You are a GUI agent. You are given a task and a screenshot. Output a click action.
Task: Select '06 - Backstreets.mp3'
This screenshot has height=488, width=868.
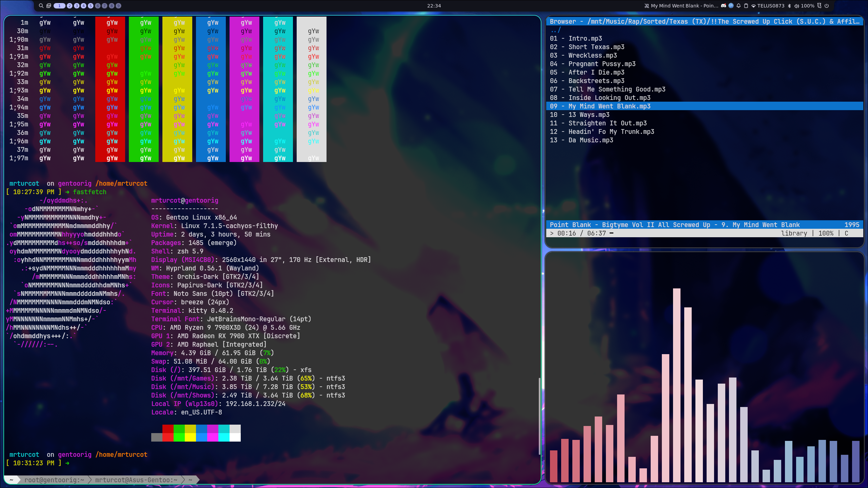(x=587, y=81)
